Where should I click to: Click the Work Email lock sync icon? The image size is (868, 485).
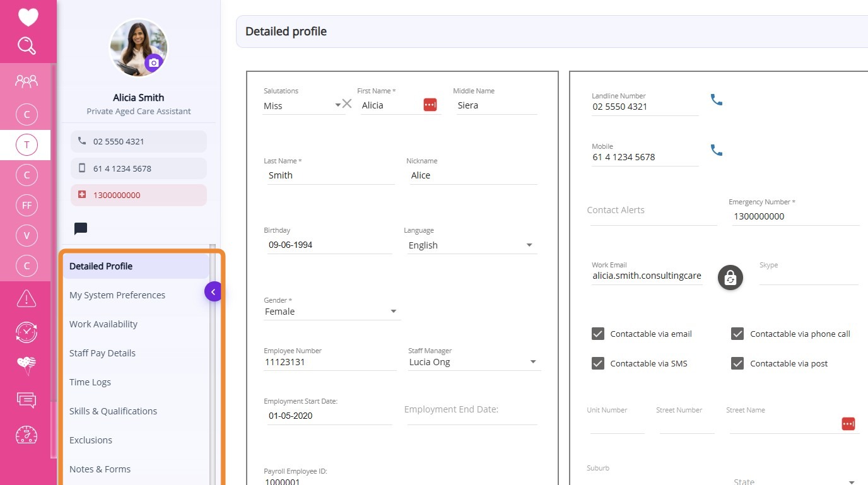[730, 278]
